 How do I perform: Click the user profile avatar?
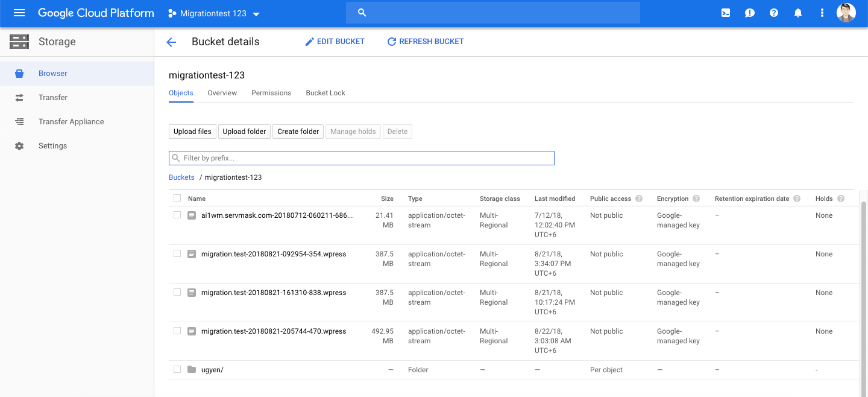[846, 13]
